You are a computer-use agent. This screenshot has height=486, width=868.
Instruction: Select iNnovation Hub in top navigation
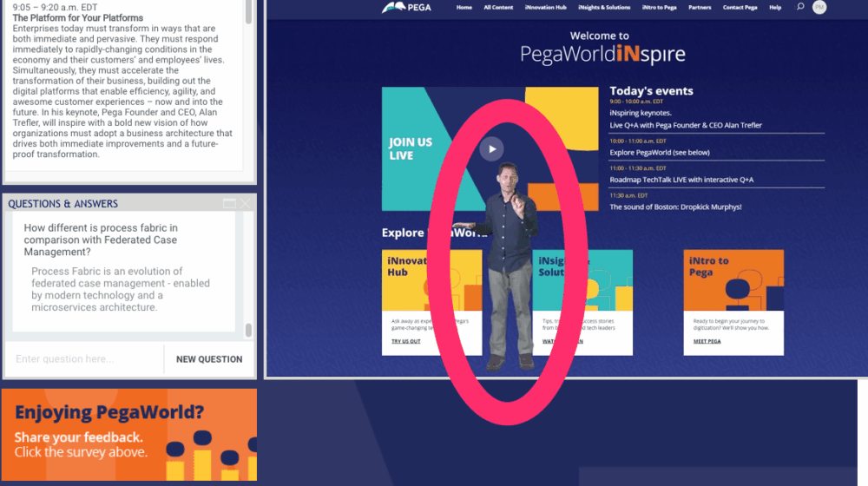click(x=545, y=8)
